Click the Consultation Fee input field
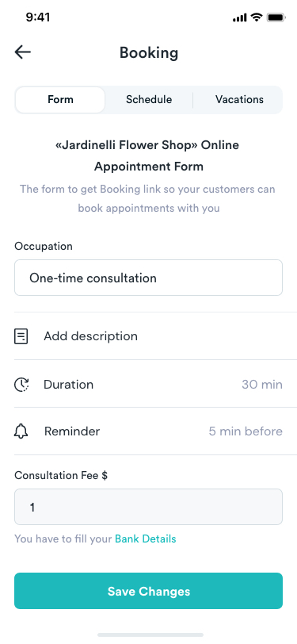The image size is (297, 644). [149, 507]
